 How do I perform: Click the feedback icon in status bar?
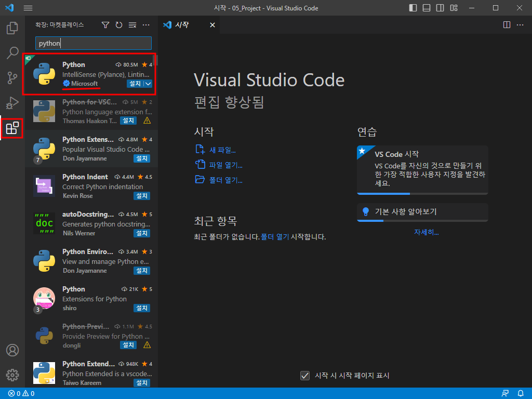point(505,394)
